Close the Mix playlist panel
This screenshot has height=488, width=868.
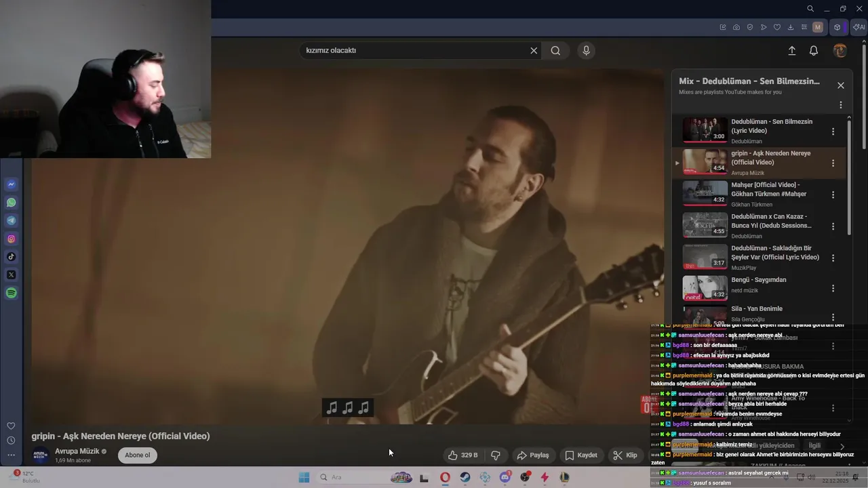841,85
